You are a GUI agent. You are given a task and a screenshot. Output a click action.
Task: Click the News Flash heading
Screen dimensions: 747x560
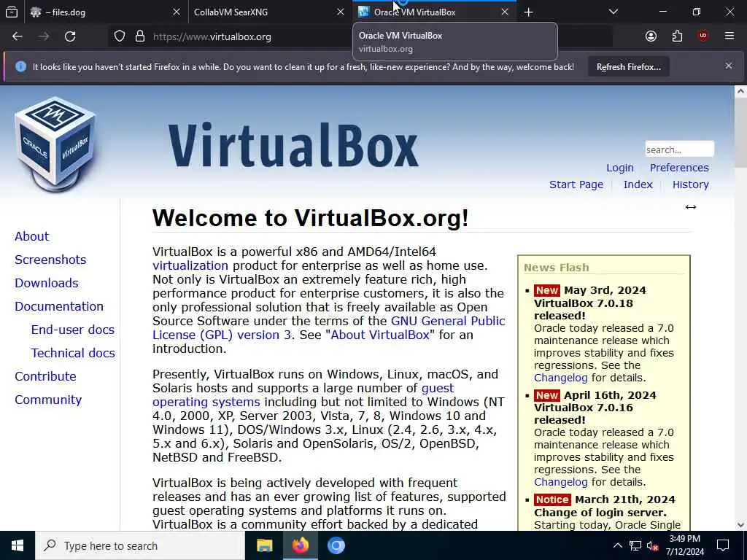point(556,268)
